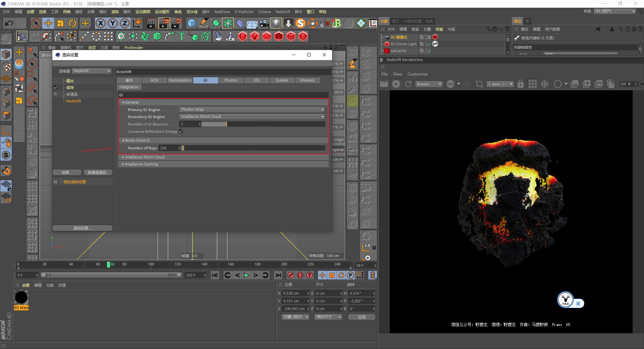Image resolution: width=644 pixels, height=349 pixels.
Task: Click the X position field 0.538 cm
Action: pyautogui.click(x=296, y=293)
